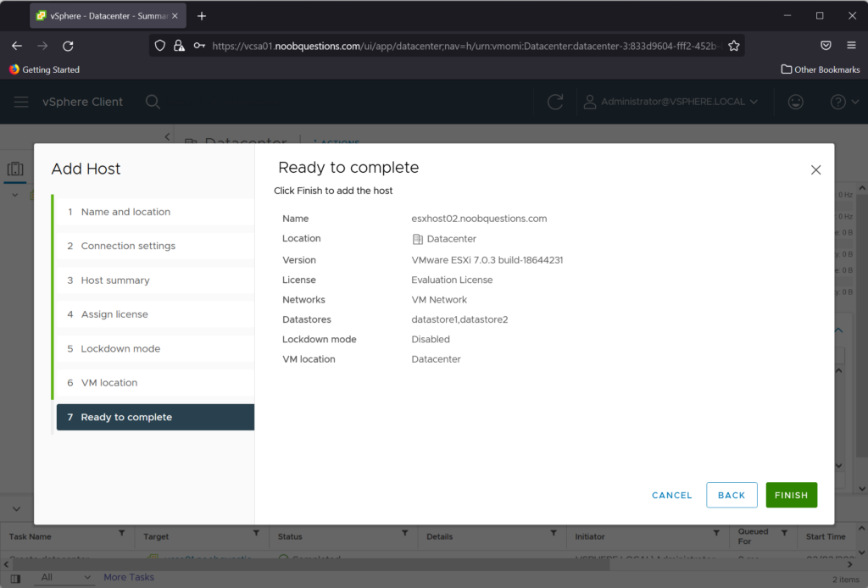Screen dimensions: 868x588
Task: Click the tasks panel column toggle icon
Action: [15, 579]
